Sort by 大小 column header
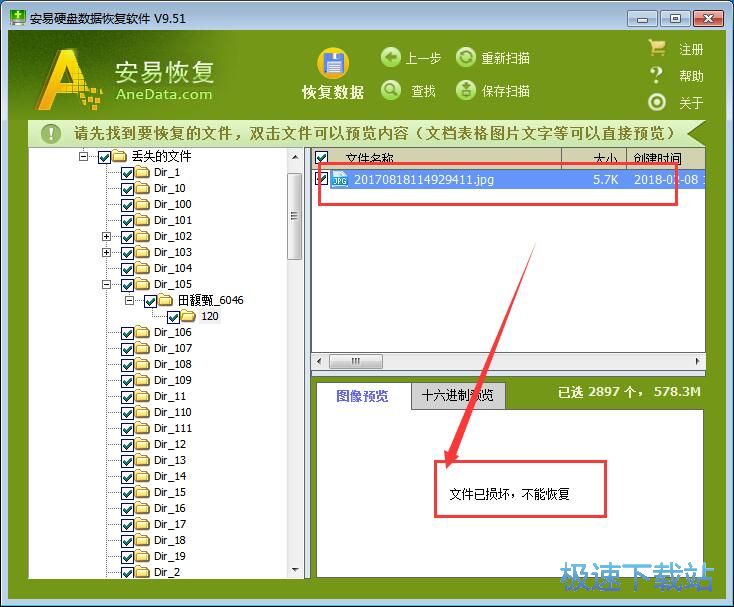 click(594, 158)
